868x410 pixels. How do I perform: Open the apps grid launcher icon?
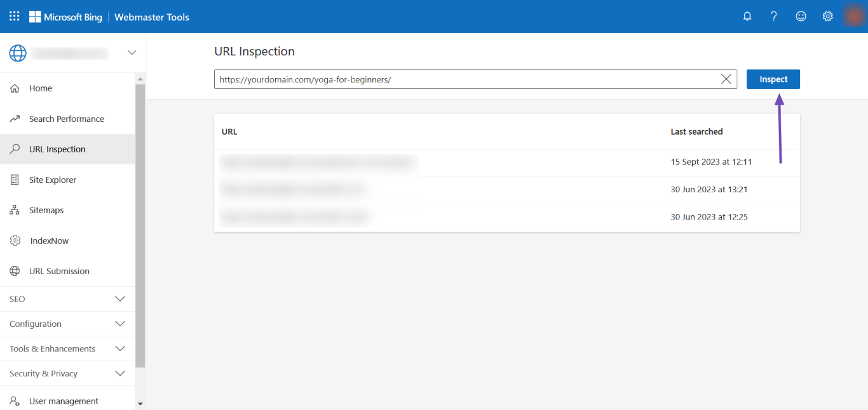[14, 17]
